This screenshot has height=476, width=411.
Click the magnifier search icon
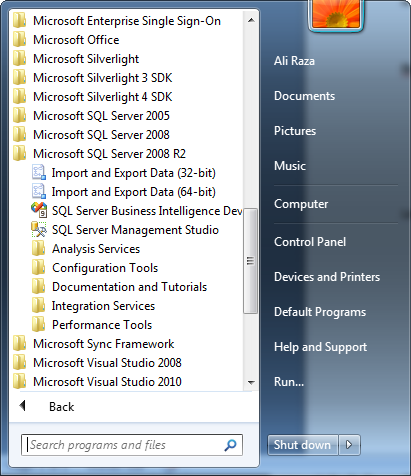pos(230,445)
